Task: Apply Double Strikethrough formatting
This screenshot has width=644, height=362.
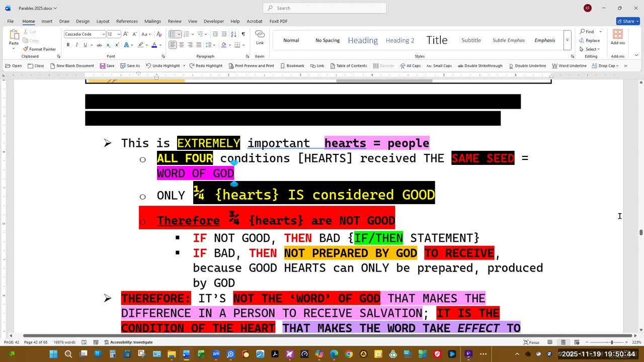Action: [479, 66]
